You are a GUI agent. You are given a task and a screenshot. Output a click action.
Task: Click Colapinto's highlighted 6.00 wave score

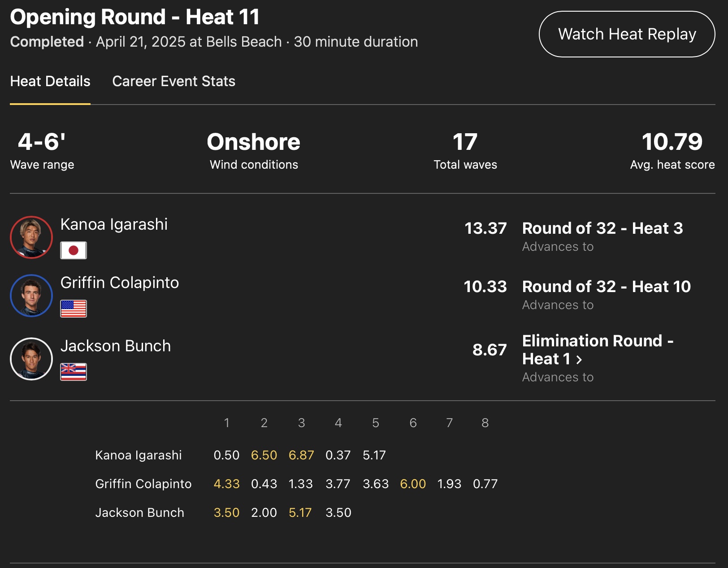(x=413, y=484)
